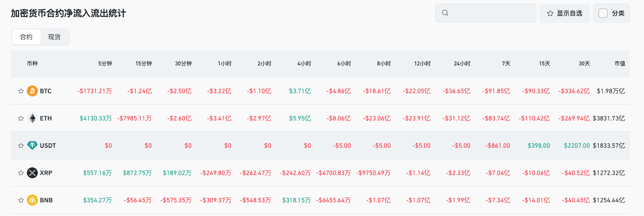
Task: Sort by the 市值 column header
Action: (619, 64)
